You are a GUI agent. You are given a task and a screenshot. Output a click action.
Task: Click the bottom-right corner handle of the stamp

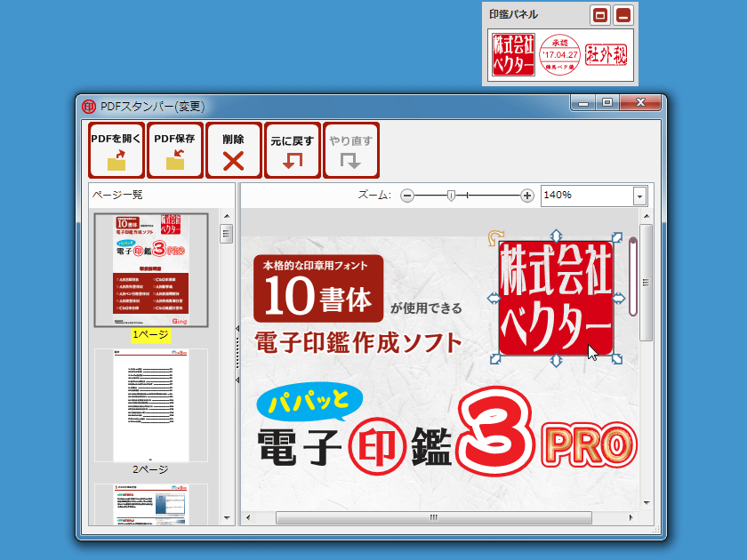(617, 359)
